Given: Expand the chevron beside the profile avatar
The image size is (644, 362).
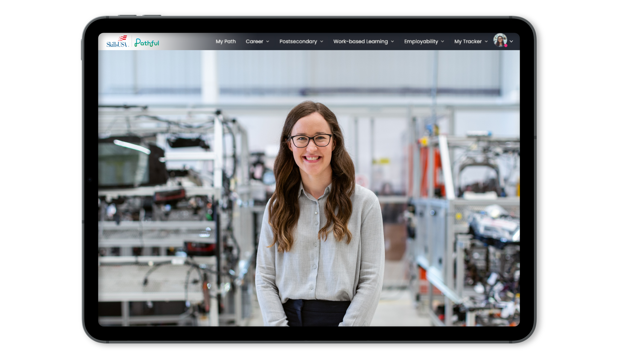Looking at the screenshot, I should coord(511,41).
